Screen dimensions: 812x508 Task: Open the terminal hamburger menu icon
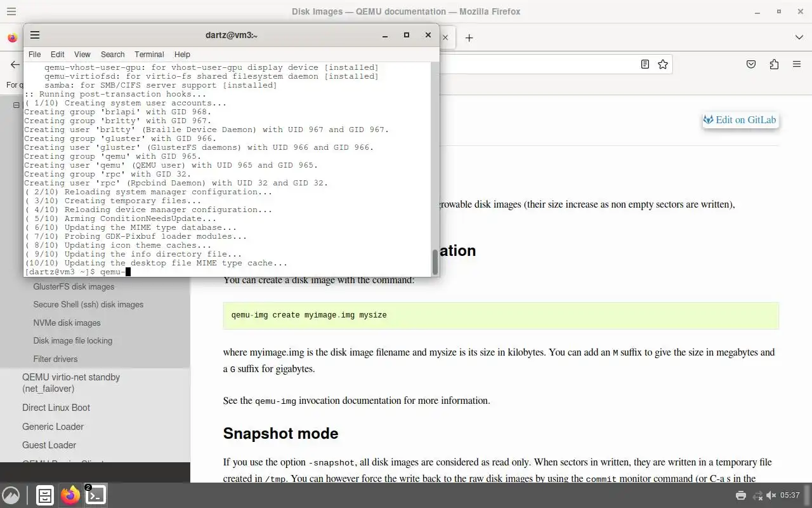(35, 35)
